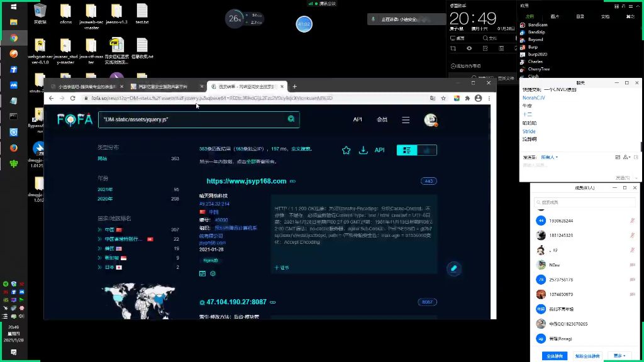Open 47.104.190.27:8087 result link
The image size is (644, 362).
click(x=236, y=302)
